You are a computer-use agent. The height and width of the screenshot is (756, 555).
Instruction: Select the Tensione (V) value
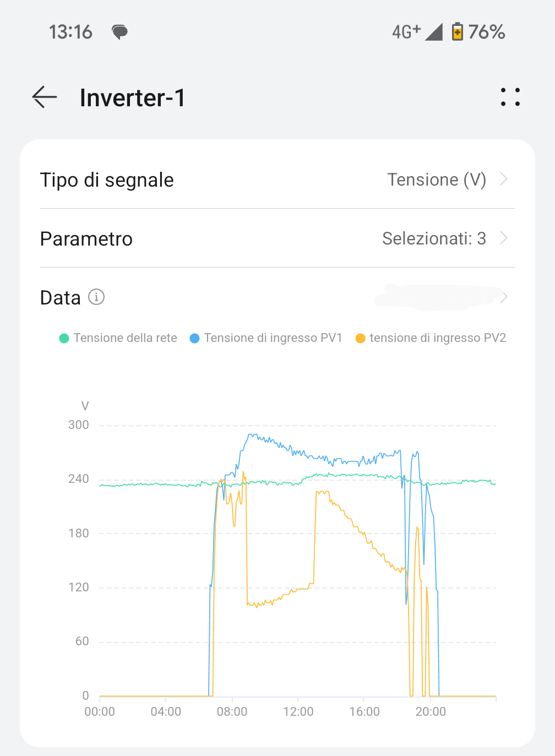coord(436,180)
